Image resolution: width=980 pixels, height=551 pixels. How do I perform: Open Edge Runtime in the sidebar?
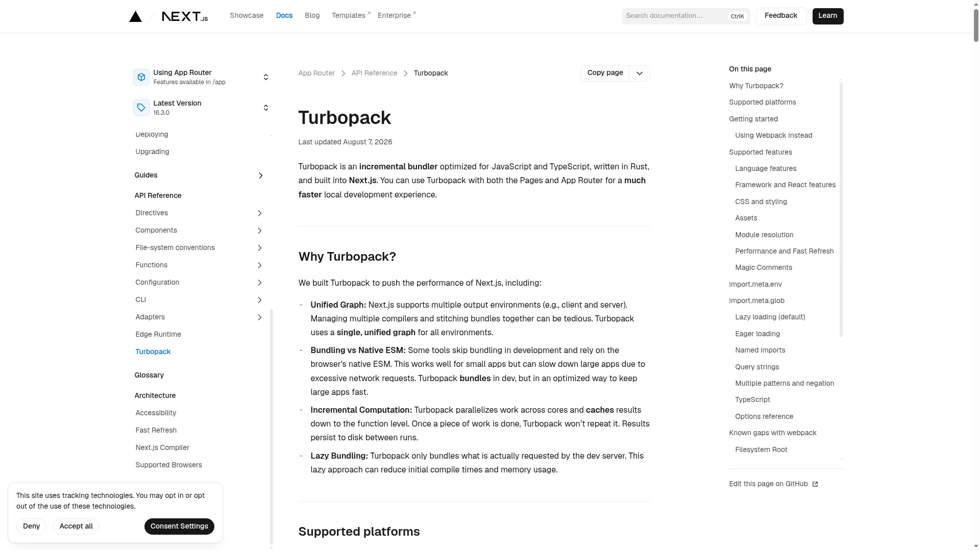(x=158, y=335)
